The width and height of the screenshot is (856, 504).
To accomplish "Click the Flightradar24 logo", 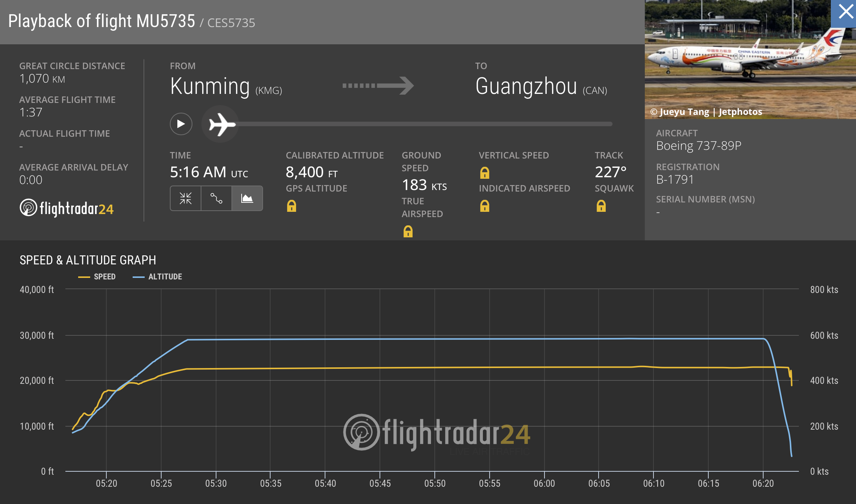I will [x=67, y=208].
